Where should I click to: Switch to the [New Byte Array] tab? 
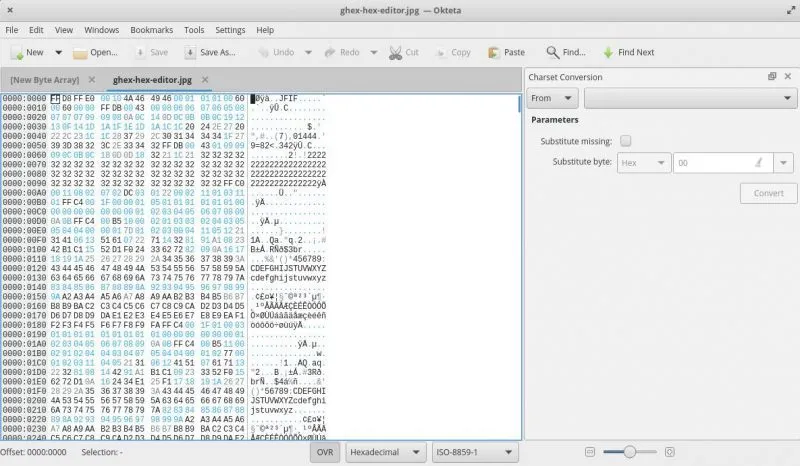click(44, 78)
